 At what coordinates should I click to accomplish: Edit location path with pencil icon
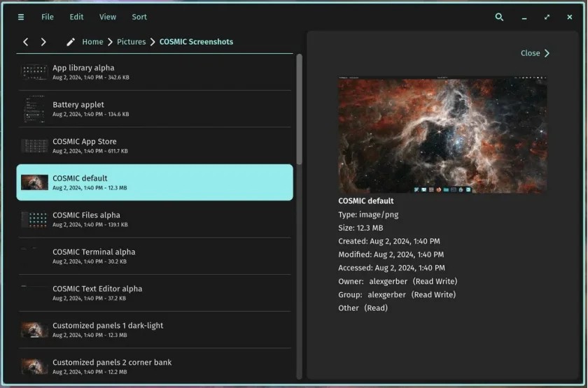(71, 42)
